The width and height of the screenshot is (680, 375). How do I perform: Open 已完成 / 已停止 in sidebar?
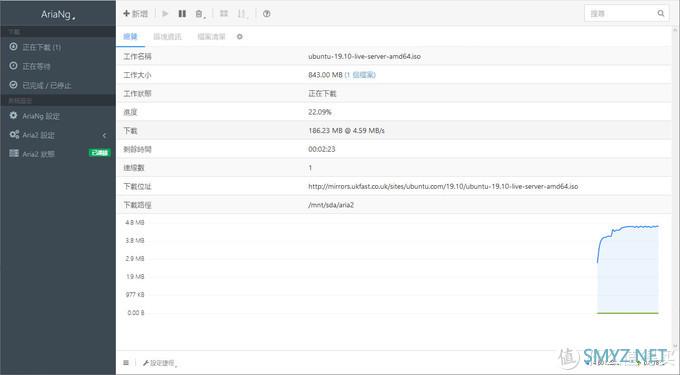tap(58, 85)
